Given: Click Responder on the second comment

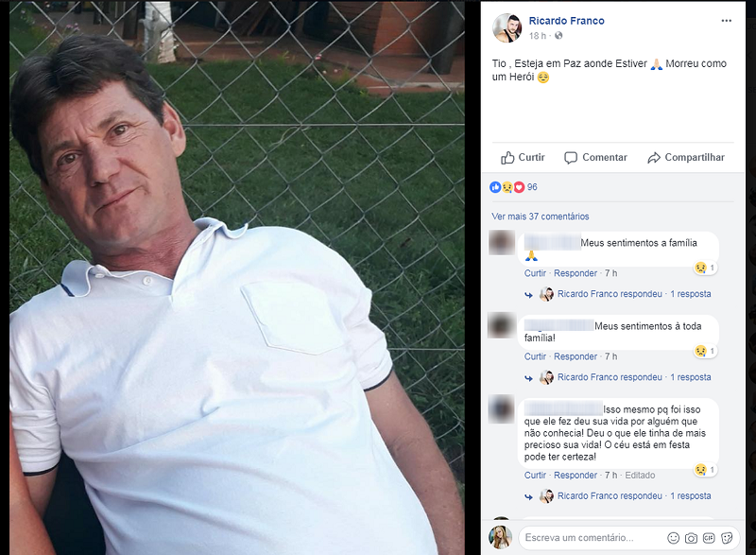Looking at the screenshot, I should click(576, 356).
